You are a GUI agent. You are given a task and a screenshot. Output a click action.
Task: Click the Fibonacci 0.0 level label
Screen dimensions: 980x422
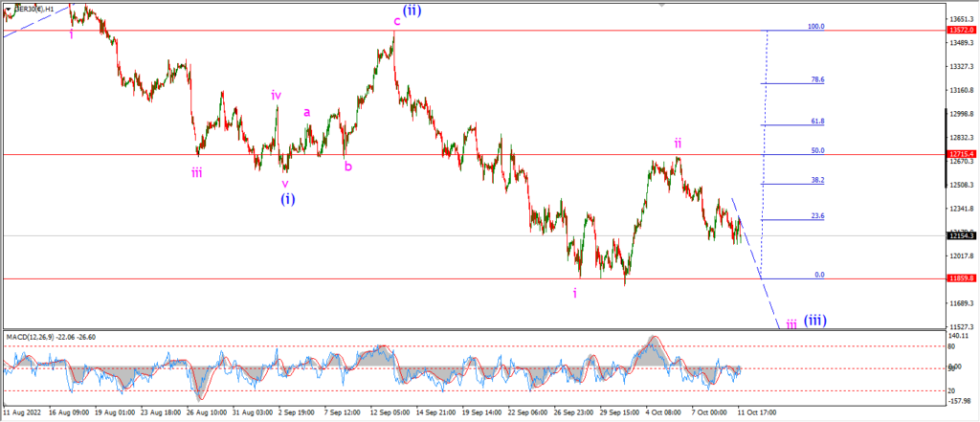pyautogui.click(x=819, y=275)
